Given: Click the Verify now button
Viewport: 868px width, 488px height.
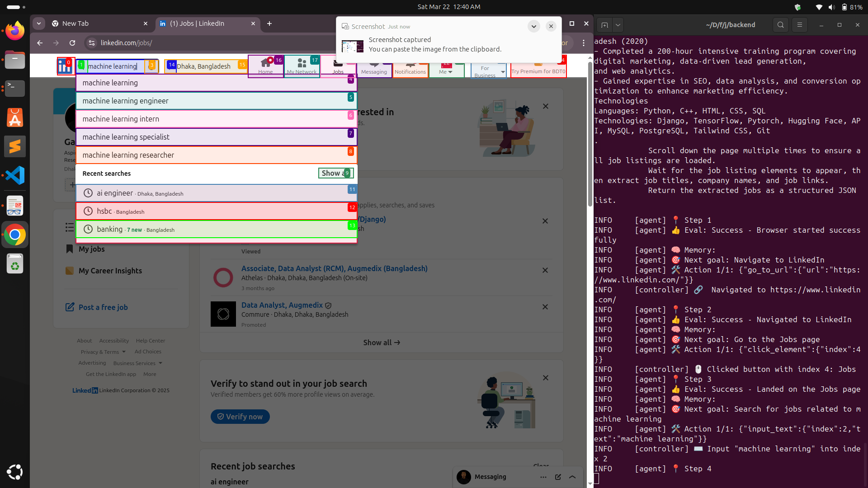Looking at the screenshot, I should 240,417.
